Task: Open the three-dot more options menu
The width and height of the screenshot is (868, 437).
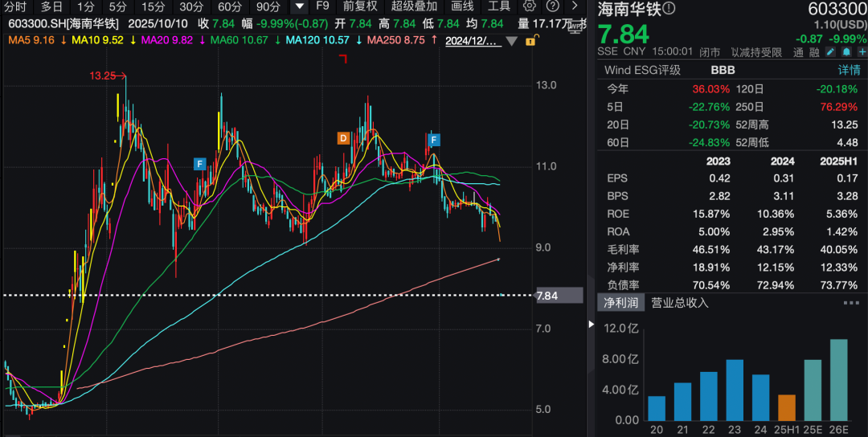Action: [x=850, y=303]
